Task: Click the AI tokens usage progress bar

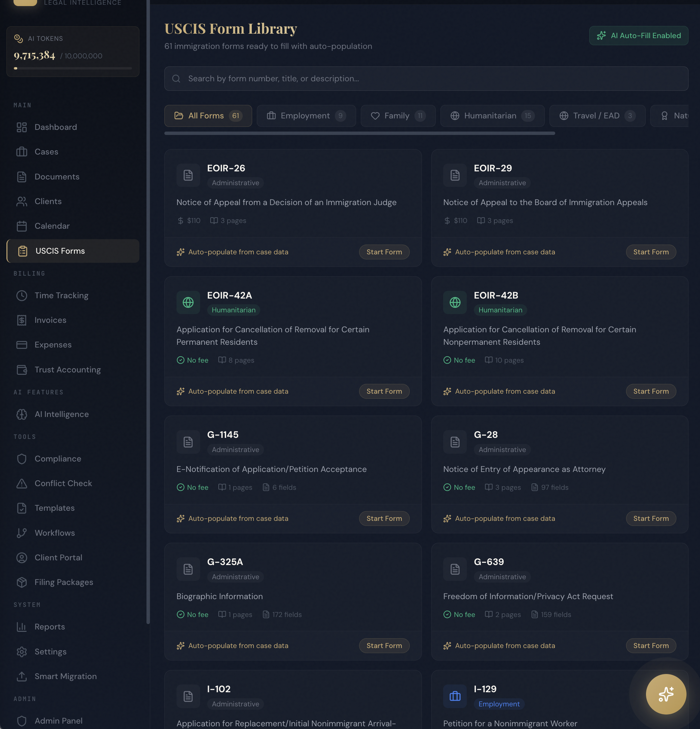Action: pos(73,68)
